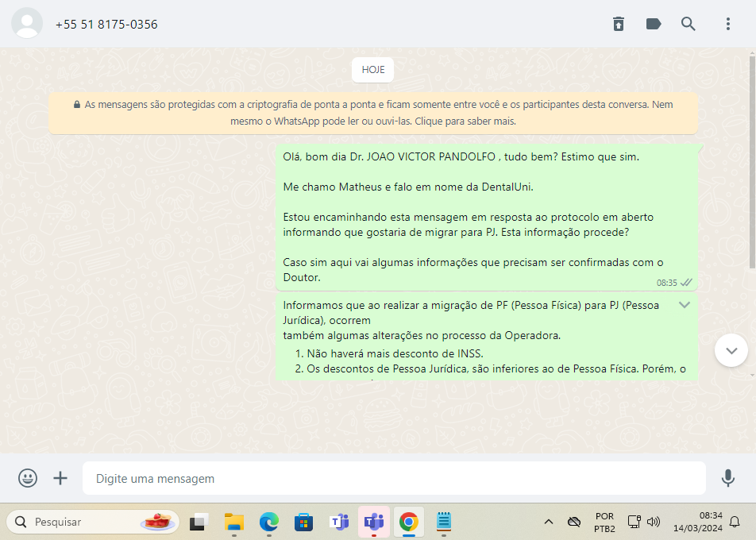The width and height of the screenshot is (756, 540).
Task: Open the first Microsoft Teams taskbar icon
Action: 339,522
